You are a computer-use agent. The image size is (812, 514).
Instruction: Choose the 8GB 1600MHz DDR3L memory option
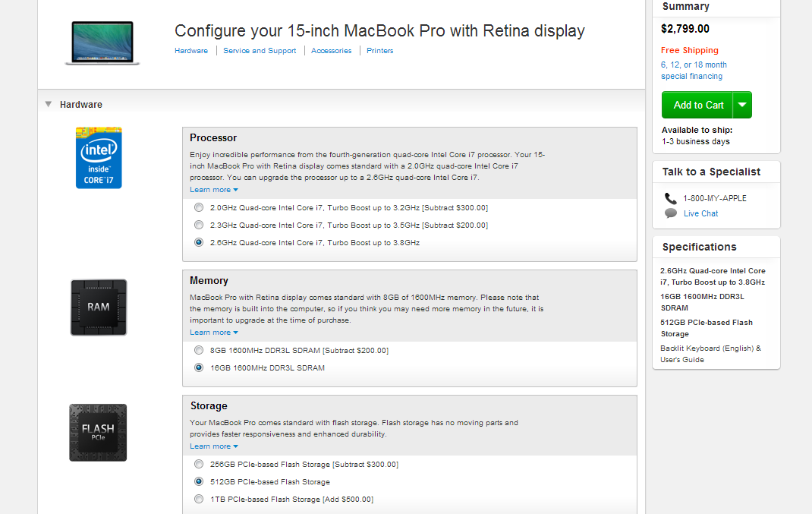click(x=199, y=350)
